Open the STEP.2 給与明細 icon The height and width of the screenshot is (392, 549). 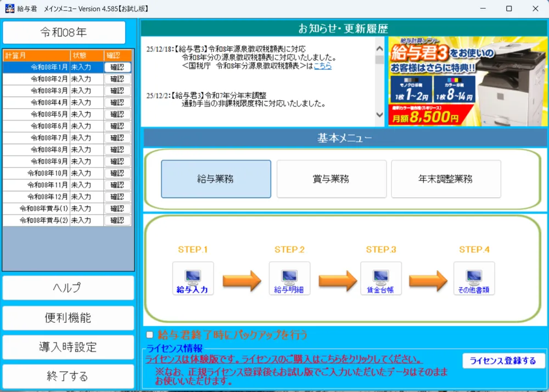pyautogui.click(x=289, y=278)
